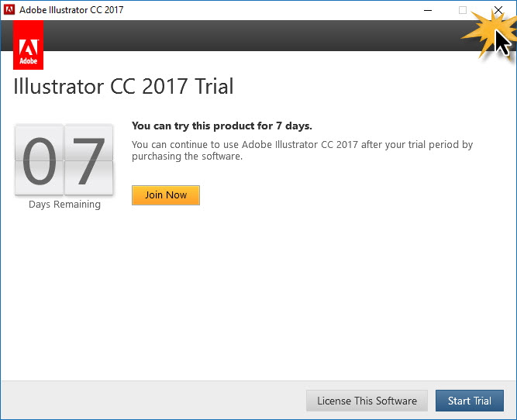Screen dimensions: 517x420
Task: Click the orange starburst highlight graphic
Action: [x=490, y=35]
